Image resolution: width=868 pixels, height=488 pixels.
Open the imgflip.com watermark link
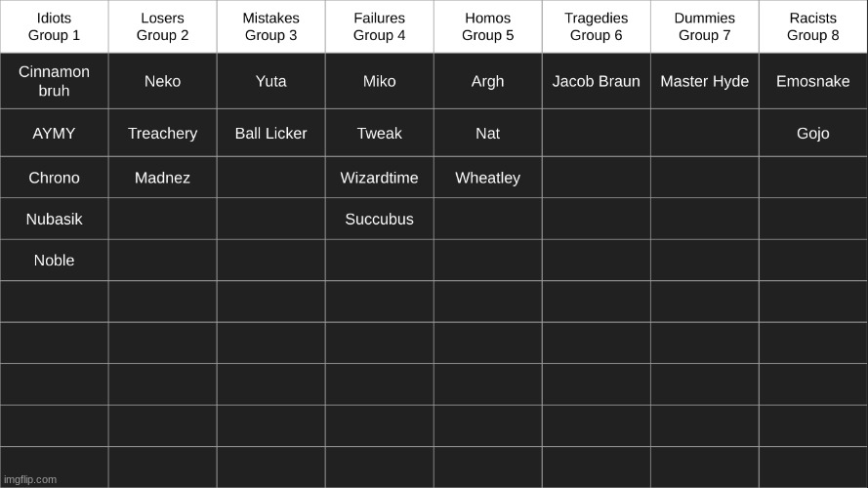point(30,479)
